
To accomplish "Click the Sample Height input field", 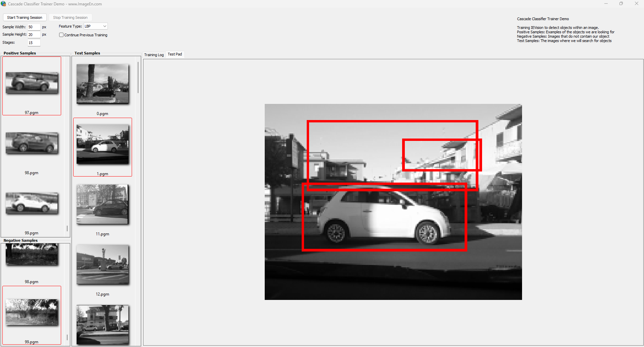I will click(x=34, y=35).
